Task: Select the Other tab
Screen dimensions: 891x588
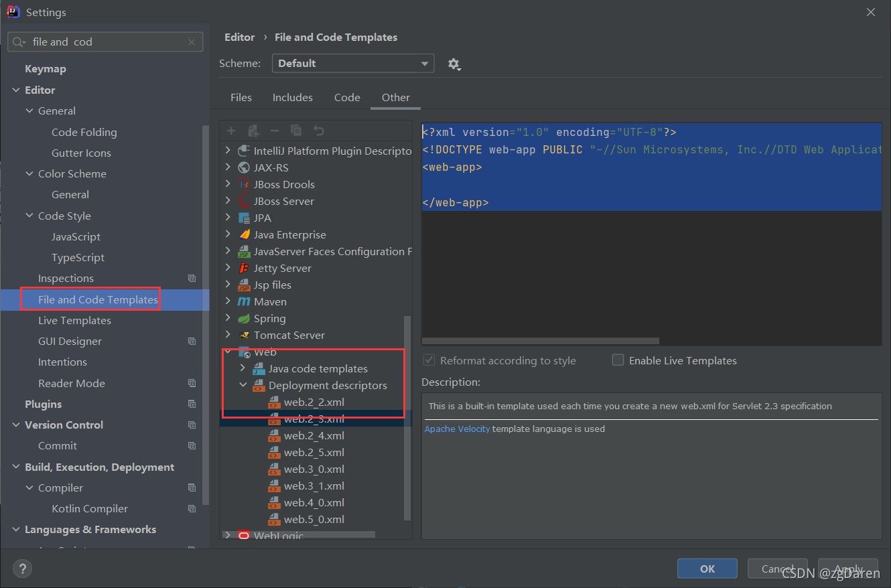Action: pos(396,98)
